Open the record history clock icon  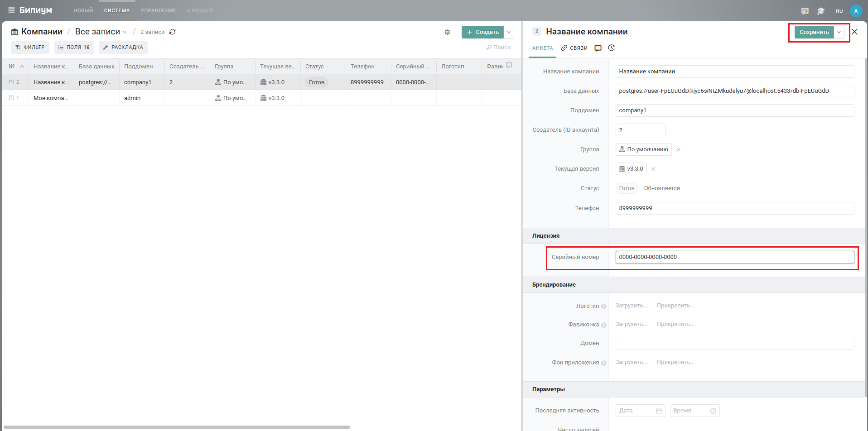click(x=612, y=48)
